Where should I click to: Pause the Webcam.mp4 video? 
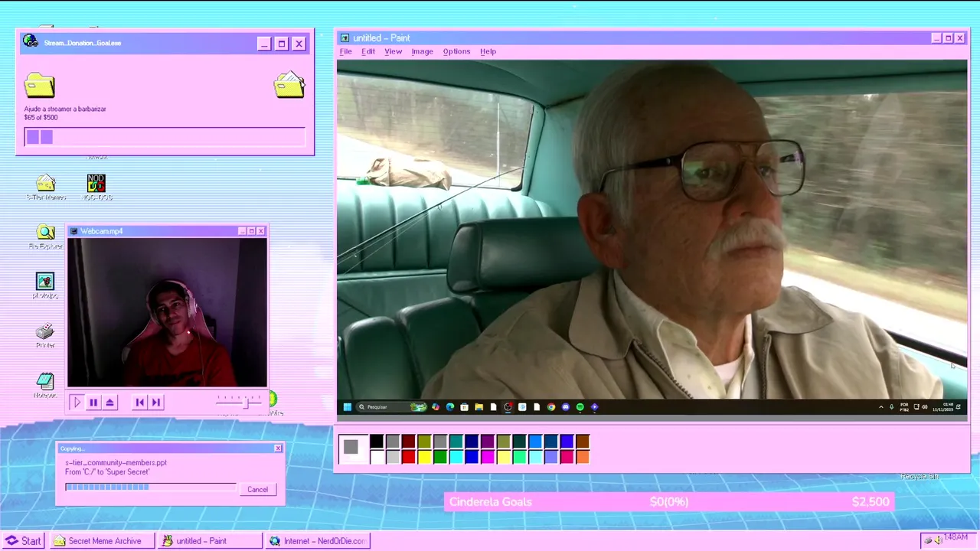click(93, 402)
